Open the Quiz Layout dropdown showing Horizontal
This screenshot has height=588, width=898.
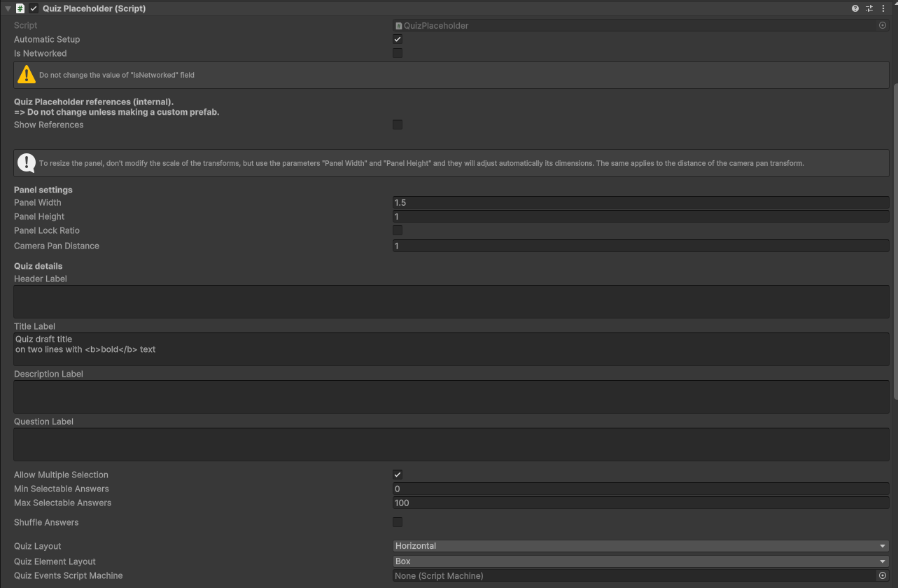pyautogui.click(x=640, y=545)
